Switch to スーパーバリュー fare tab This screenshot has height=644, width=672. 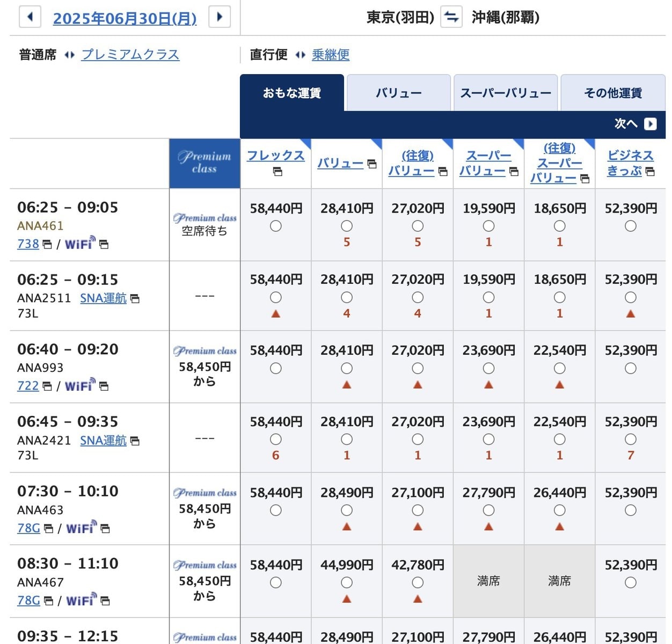[x=506, y=93]
